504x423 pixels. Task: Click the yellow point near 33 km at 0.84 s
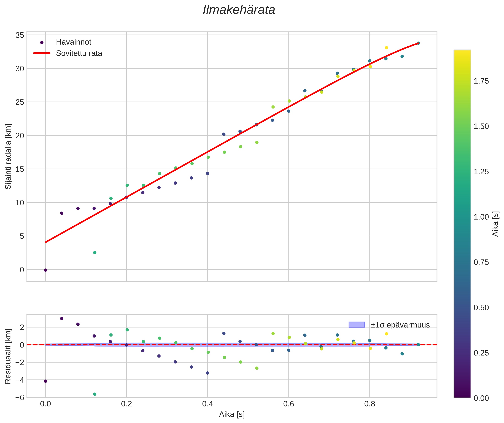386,48
